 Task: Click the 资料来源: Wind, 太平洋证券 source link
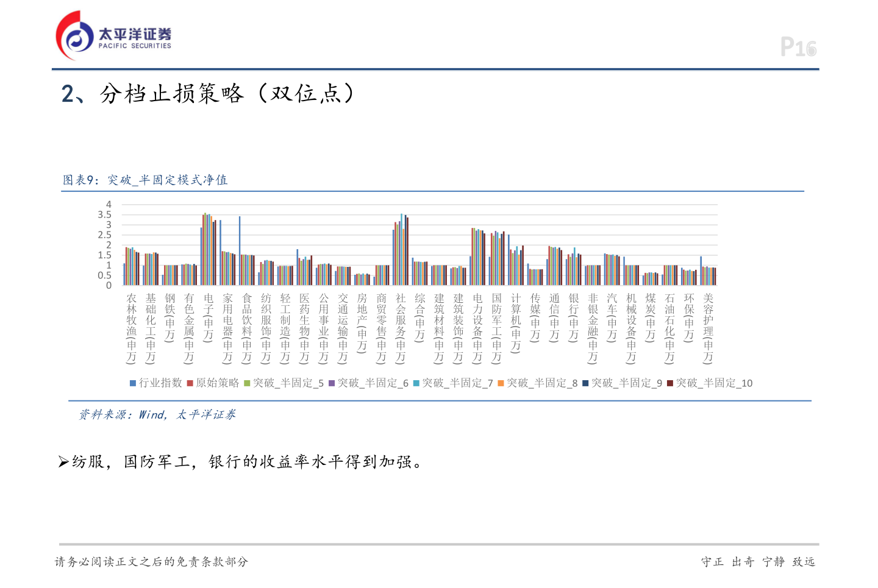[158, 415]
